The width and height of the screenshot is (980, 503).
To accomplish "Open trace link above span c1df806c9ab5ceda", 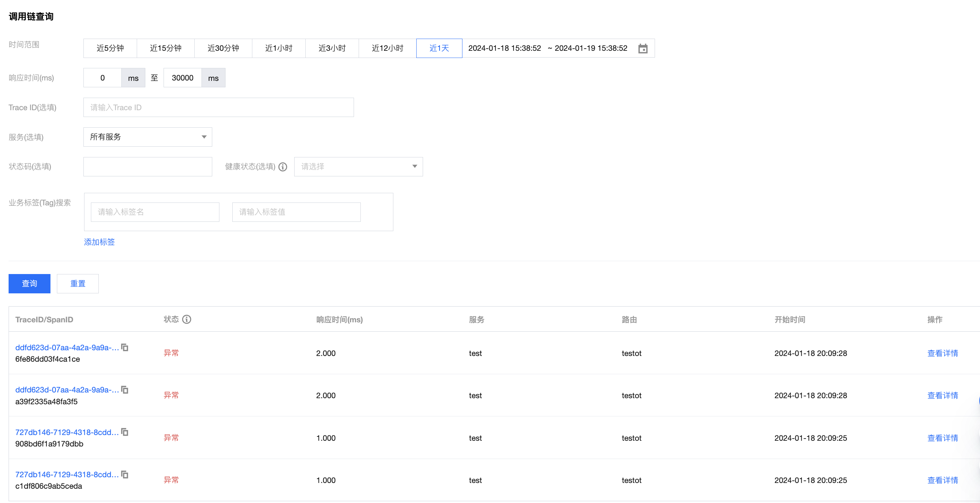I will [67, 474].
